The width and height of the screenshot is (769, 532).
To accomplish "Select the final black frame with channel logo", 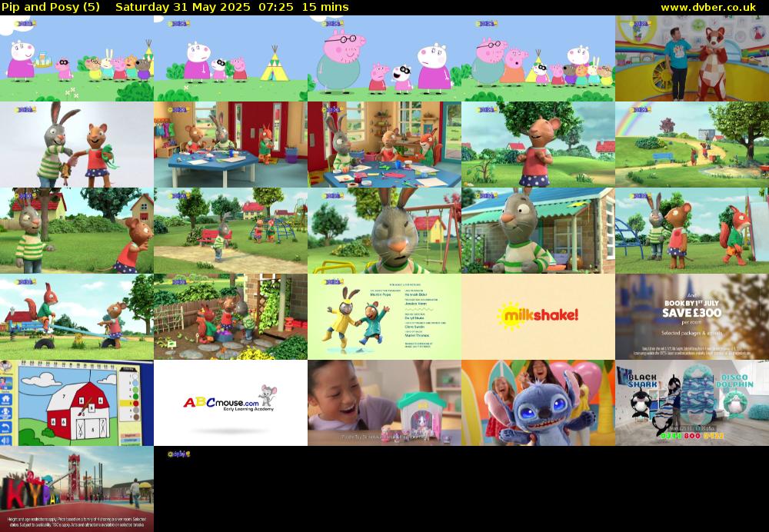I will [231, 489].
